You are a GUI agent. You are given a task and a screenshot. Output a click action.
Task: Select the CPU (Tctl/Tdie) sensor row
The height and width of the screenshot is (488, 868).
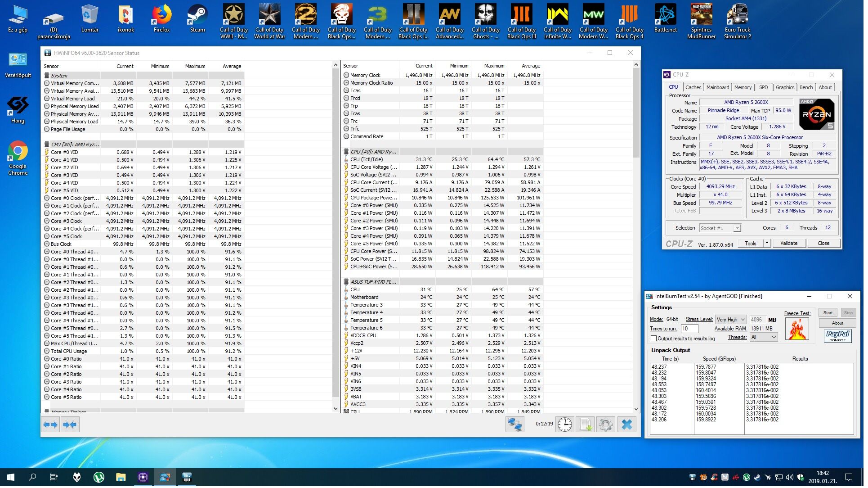pos(444,160)
